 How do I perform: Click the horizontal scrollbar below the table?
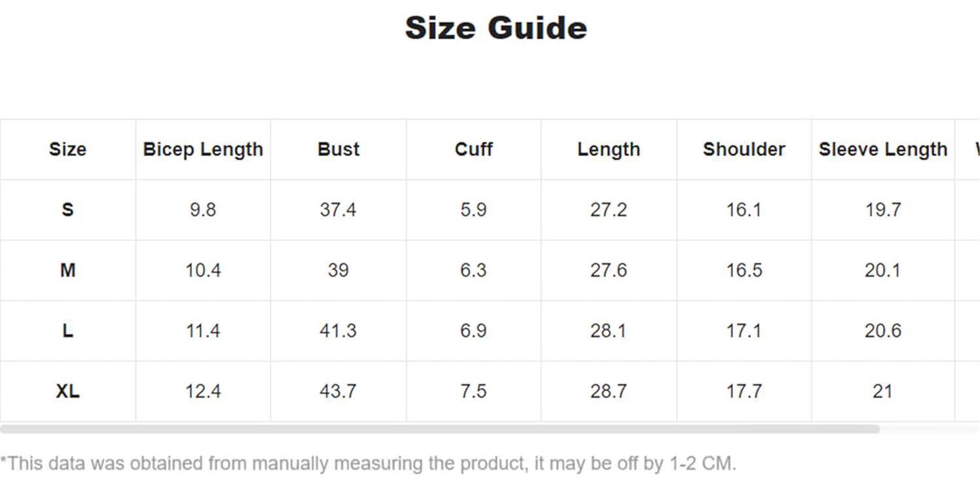click(439, 429)
